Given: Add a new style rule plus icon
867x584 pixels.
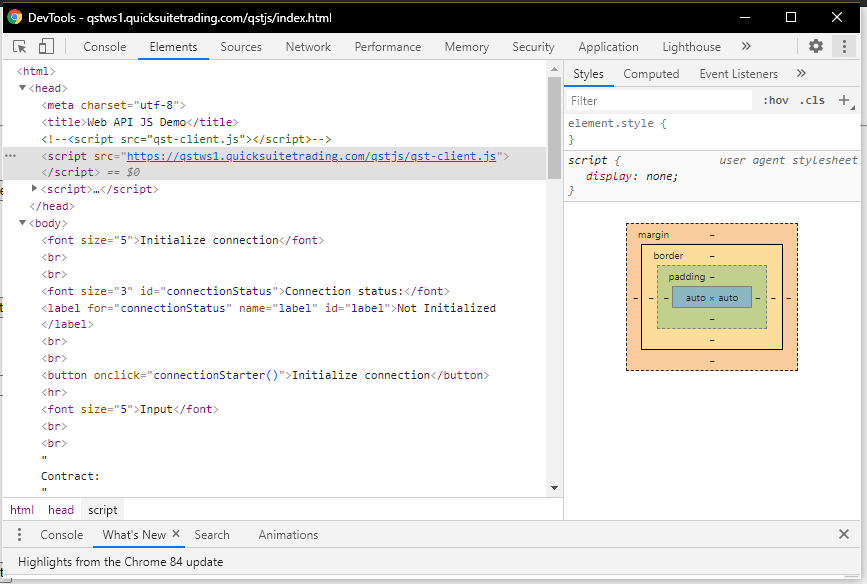Looking at the screenshot, I should [x=844, y=100].
